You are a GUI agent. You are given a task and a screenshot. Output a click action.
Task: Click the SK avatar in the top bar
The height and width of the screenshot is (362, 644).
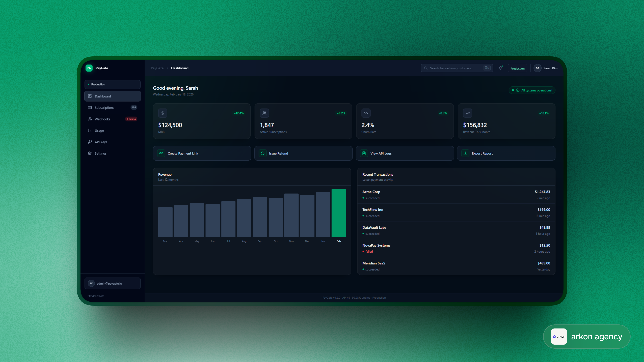pyautogui.click(x=538, y=68)
